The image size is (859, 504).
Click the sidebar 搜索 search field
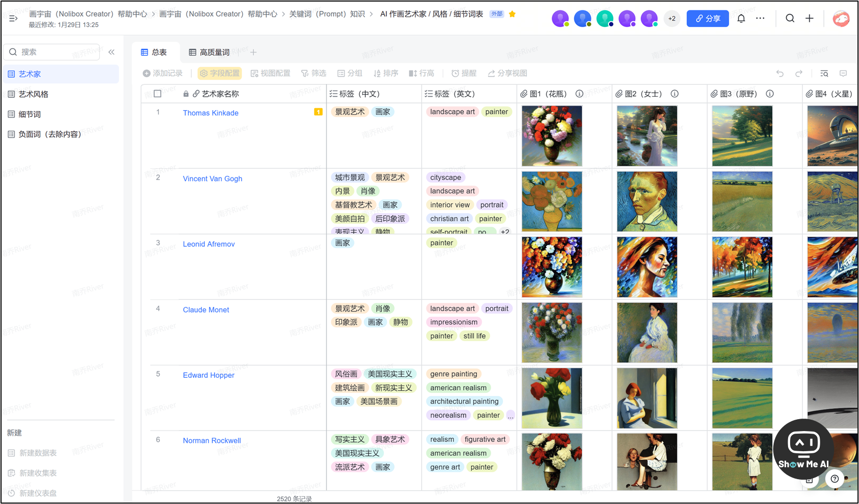click(x=52, y=52)
